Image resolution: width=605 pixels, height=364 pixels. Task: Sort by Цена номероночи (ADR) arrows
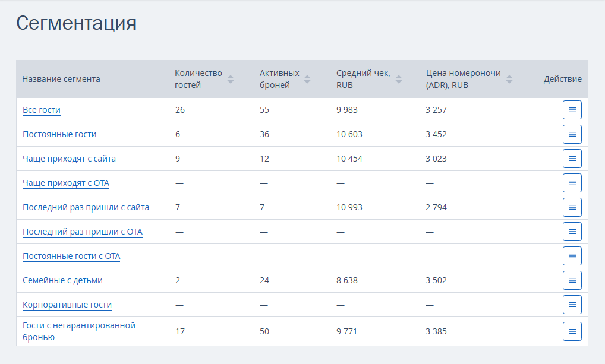[509, 79]
